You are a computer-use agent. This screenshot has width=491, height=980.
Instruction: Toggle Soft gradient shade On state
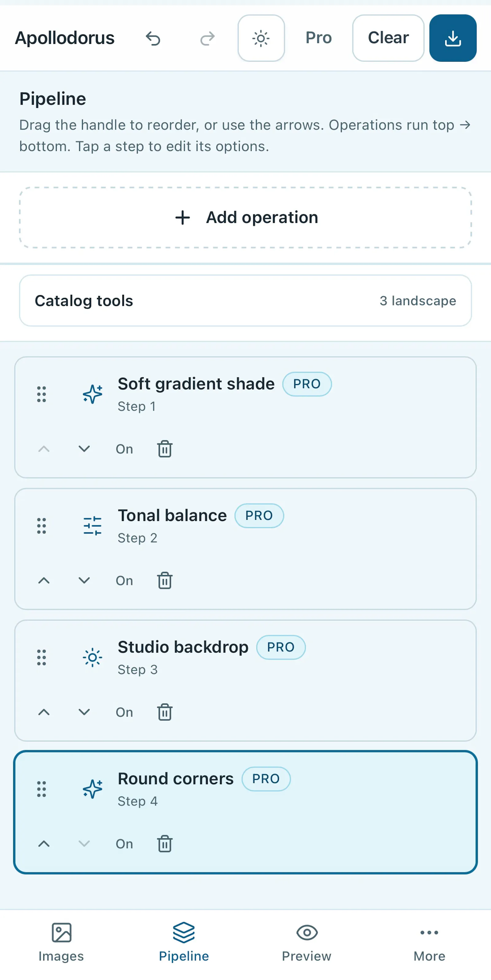click(x=125, y=449)
